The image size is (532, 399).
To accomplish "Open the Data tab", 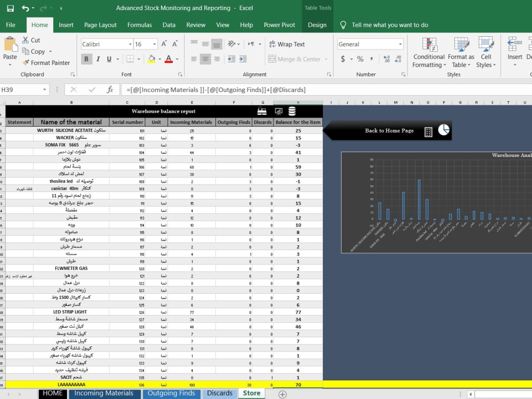I will click(169, 25).
